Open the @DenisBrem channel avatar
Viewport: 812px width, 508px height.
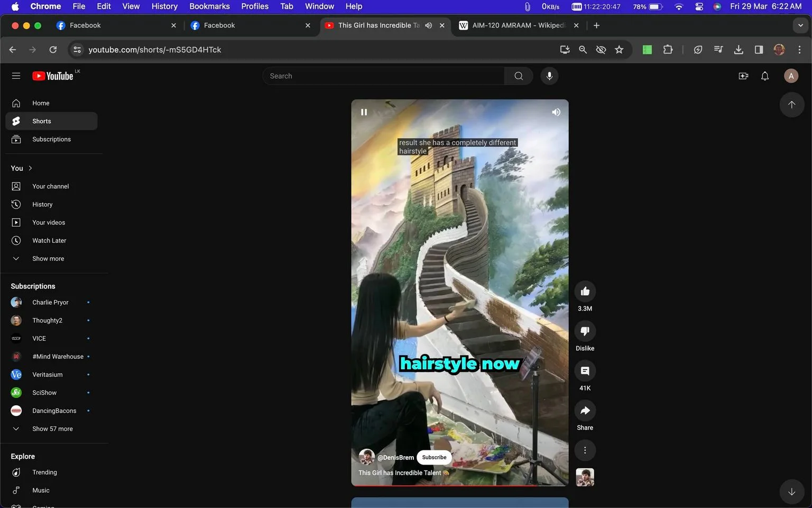coord(366,457)
